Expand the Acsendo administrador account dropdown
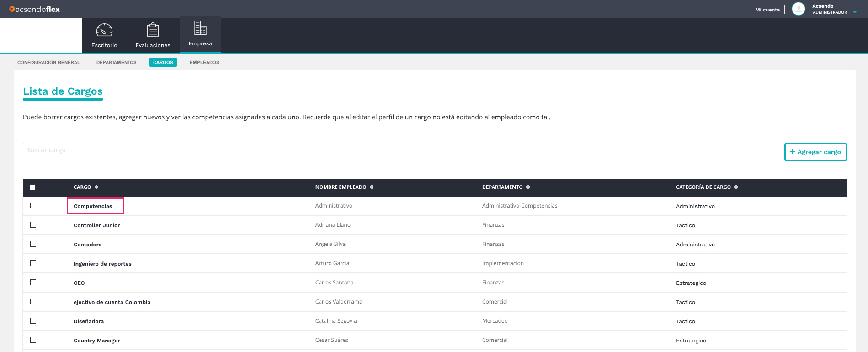This screenshot has width=868, height=352. pyautogui.click(x=855, y=12)
